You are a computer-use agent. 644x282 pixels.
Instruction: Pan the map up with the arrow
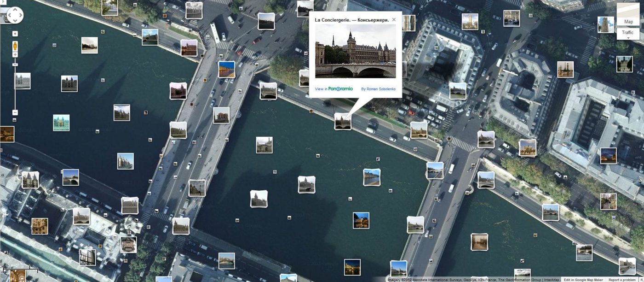(15, 9)
